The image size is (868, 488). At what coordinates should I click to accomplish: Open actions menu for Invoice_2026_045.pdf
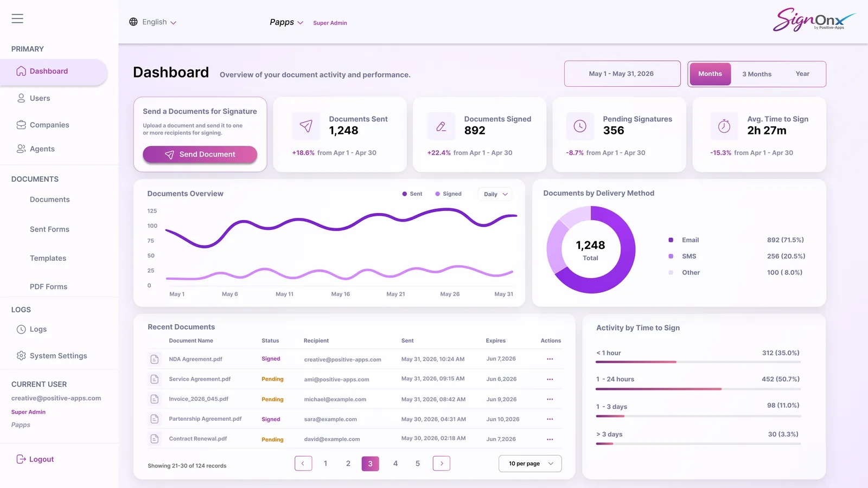(x=550, y=399)
